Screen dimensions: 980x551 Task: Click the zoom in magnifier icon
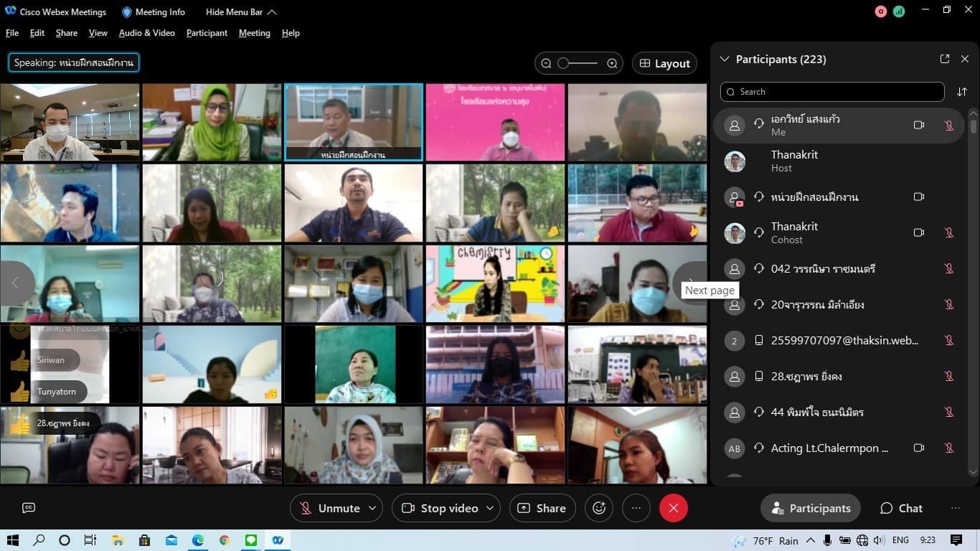click(612, 63)
